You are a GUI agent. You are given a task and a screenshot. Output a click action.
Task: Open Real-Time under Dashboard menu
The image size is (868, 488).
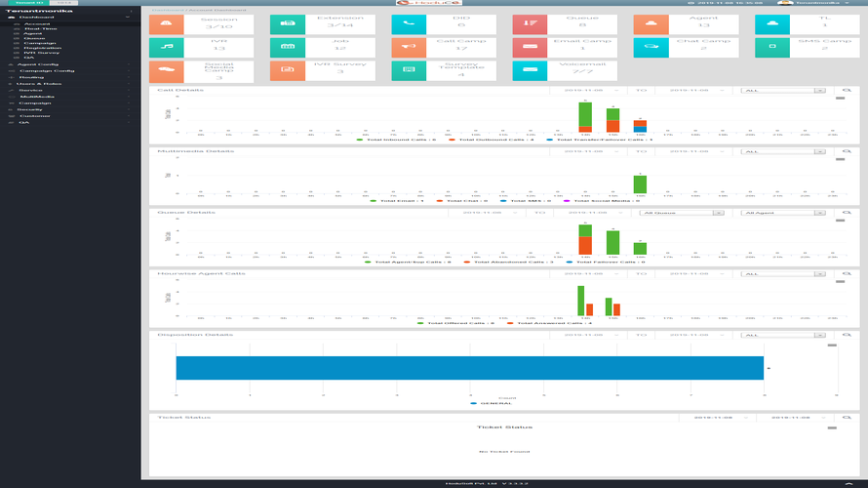click(x=40, y=29)
